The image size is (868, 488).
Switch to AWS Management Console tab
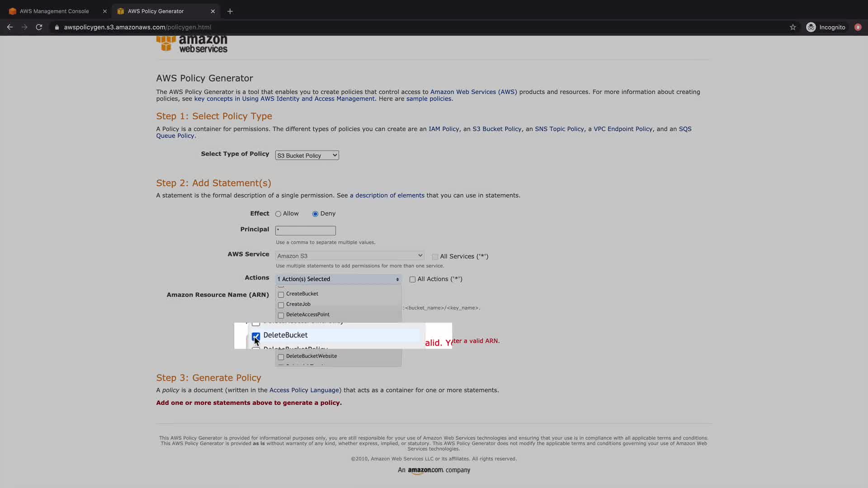point(54,11)
